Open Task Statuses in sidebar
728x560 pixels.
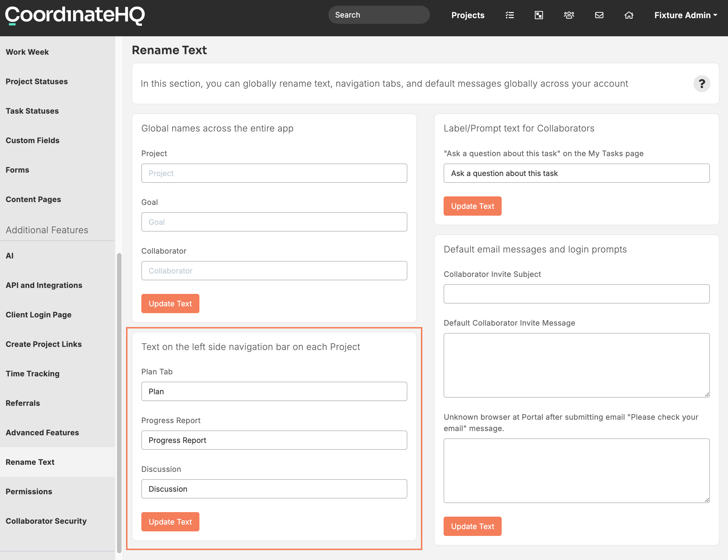pyautogui.click(x=57, y=111)
